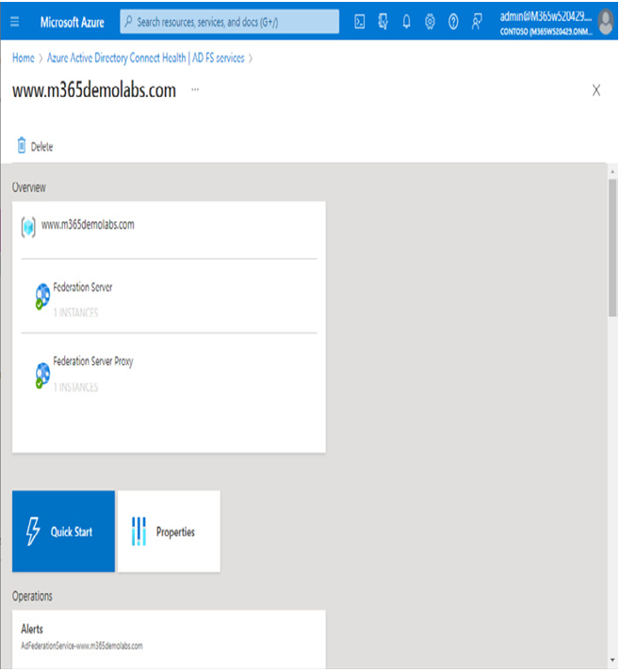Click the Overview section heading
The image size is (620, 672).
coord(28,188)
